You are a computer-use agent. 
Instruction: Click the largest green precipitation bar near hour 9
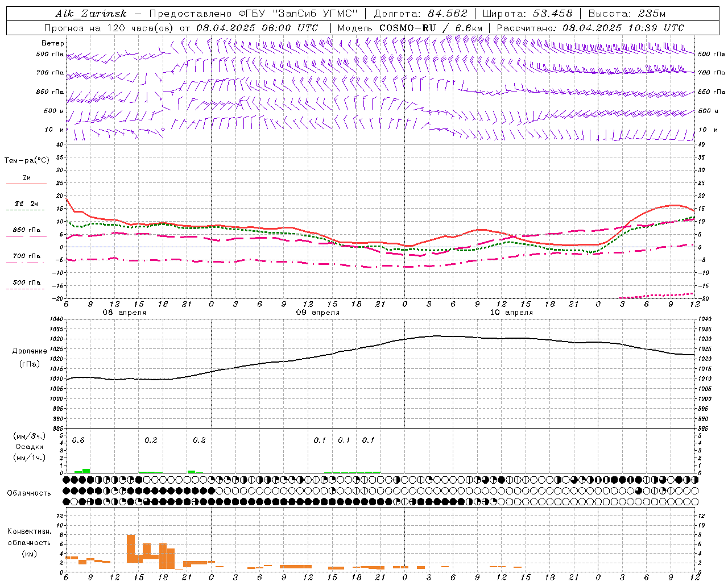(86, 471)
